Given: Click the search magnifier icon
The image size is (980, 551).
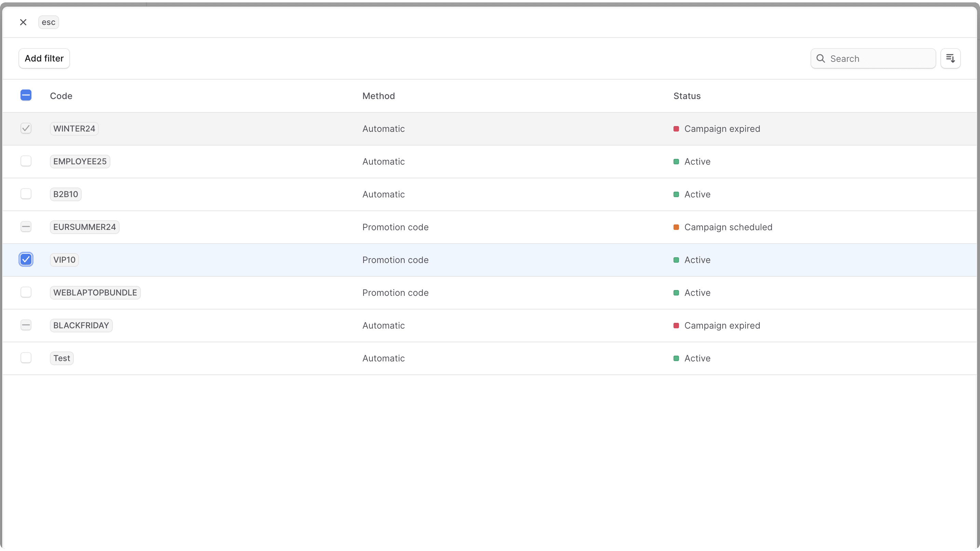Looking at the screenshot, I should [x=821, y=58].
